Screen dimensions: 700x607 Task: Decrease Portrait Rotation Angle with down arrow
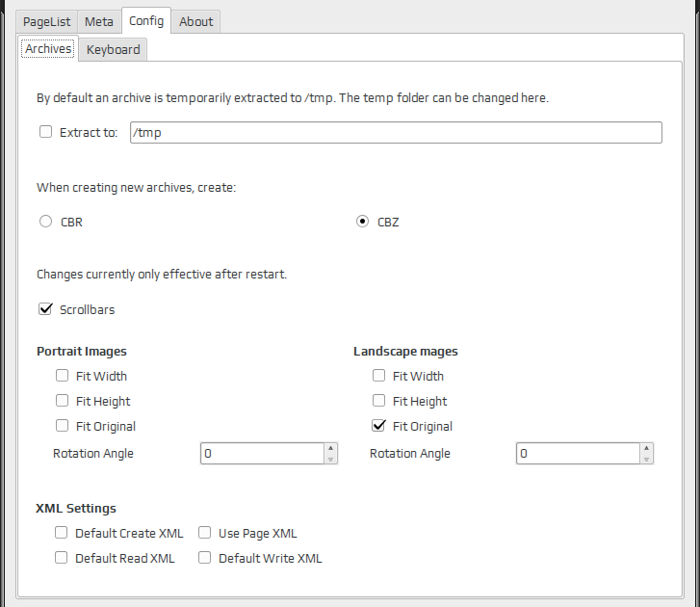click(x=331, y=460)
